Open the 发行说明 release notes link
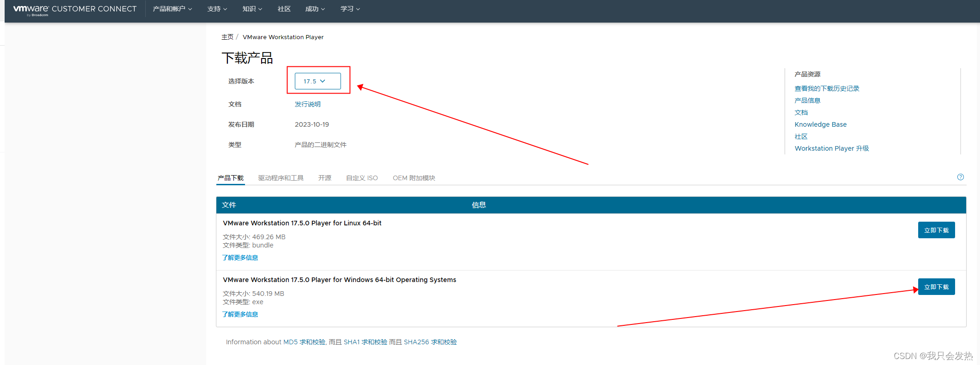 [308, 104]
